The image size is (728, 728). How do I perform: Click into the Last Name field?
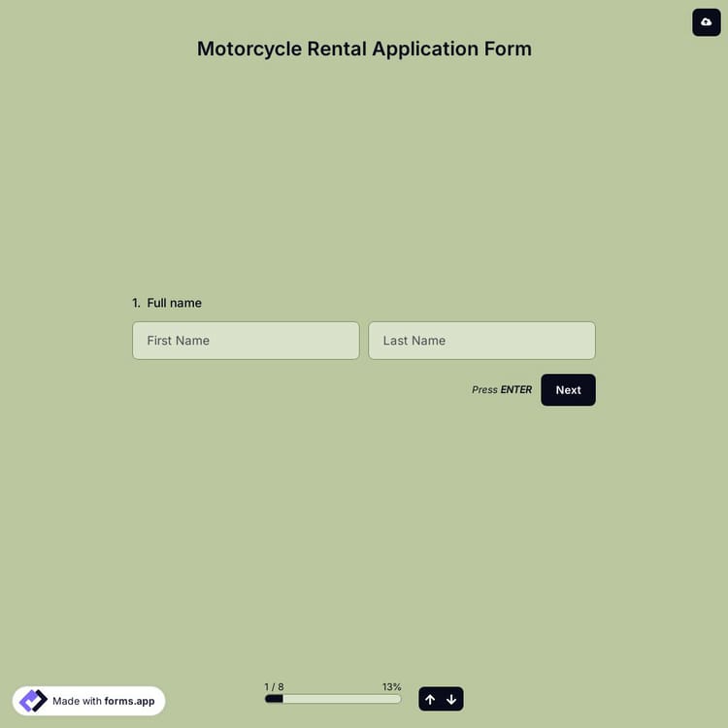pyautogui.click(x=481, y=341)
